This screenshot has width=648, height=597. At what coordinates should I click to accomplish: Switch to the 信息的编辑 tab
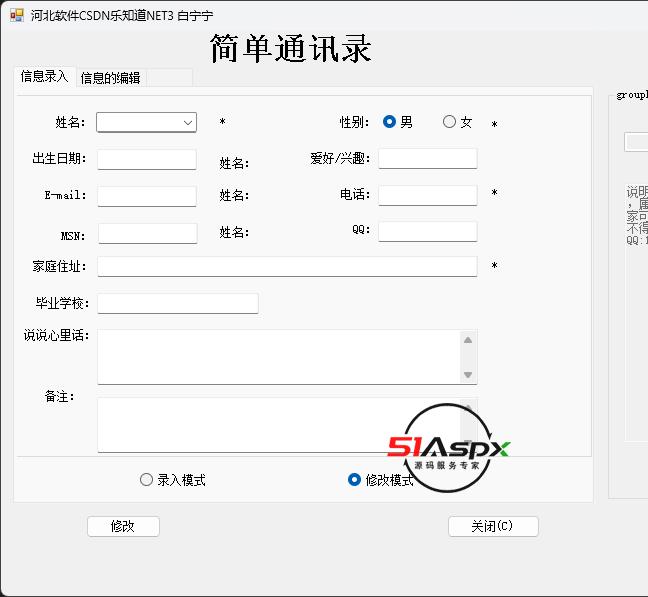click(x=110, y=78)
